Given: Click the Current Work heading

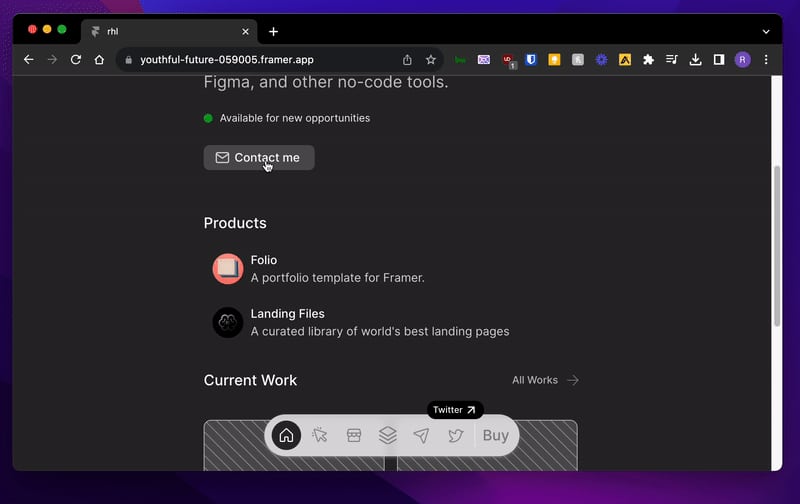Looking at the screenshot, I should (250, 380).
